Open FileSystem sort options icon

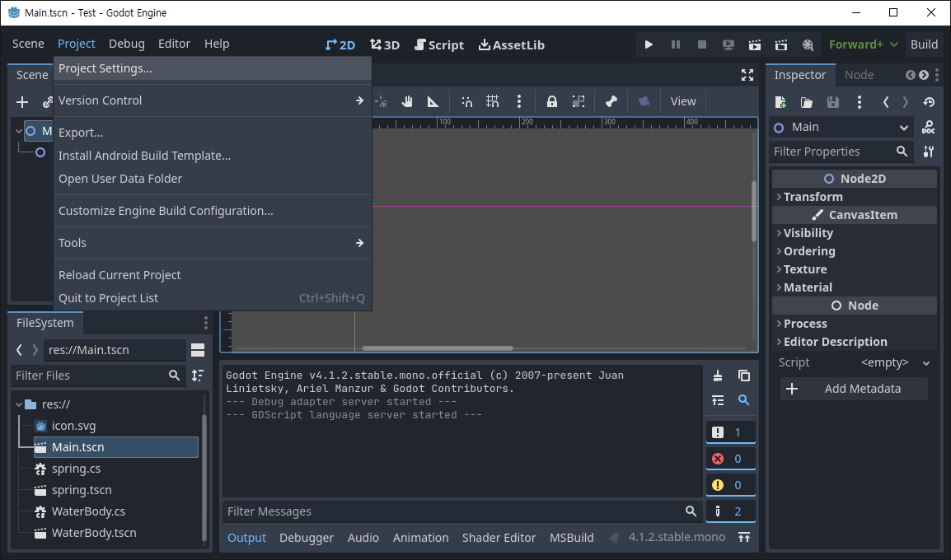(198, 376)
